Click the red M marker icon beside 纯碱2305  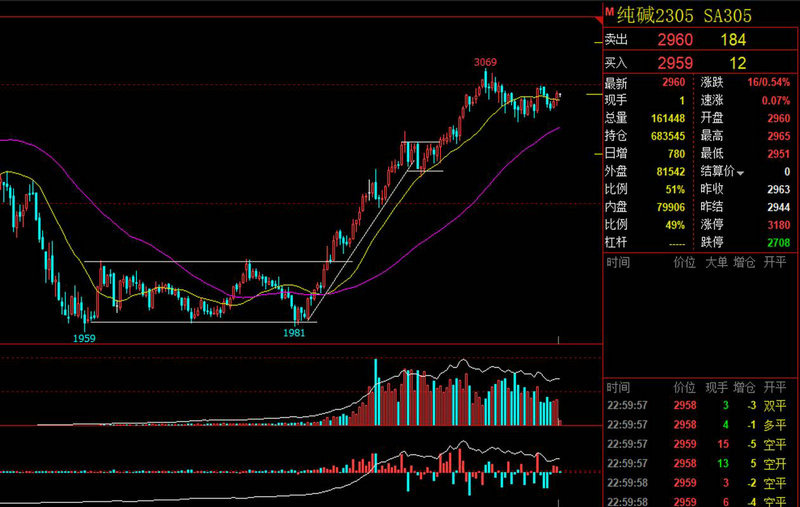609,11
